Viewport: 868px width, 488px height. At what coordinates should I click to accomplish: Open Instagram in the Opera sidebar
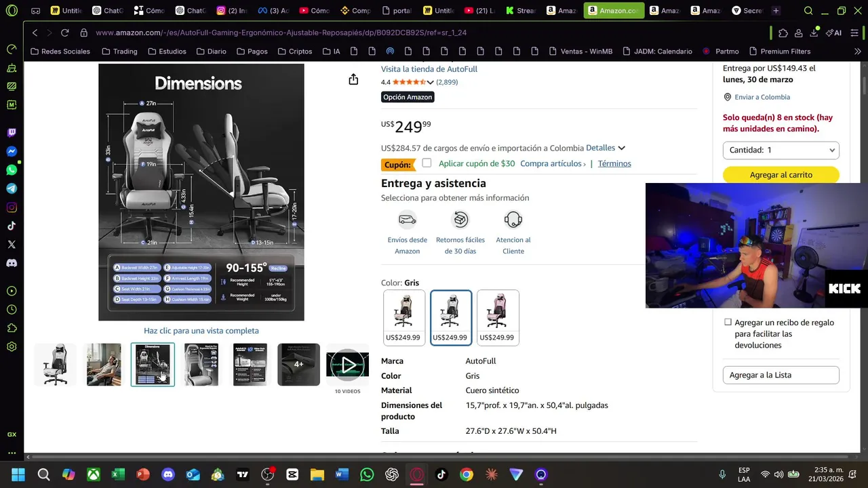click(x=12, y=207)
